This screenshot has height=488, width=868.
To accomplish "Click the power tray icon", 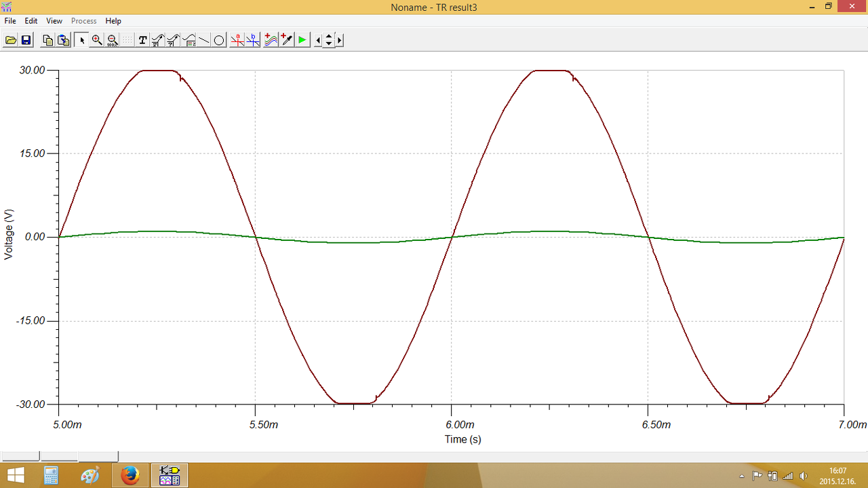I will pos(772,476).
